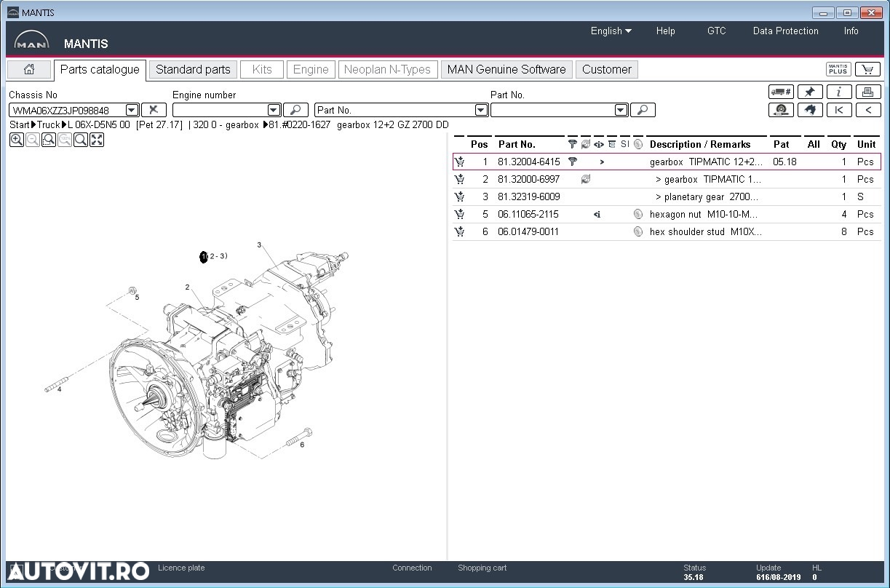Viewport: 890px width, 588px height.
Task: Expand the Engine number dropdown
Action: click(x=274, y=110)
